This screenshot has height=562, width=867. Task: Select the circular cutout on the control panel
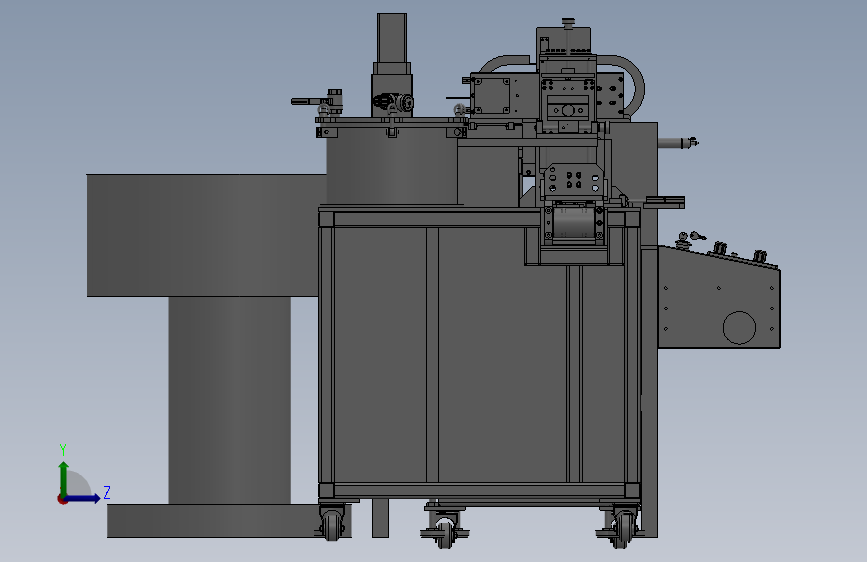(x=739, y=327)
